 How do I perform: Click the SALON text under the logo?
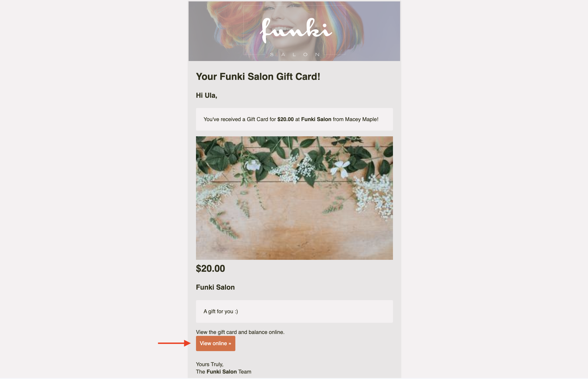click(x=295, y=55)
